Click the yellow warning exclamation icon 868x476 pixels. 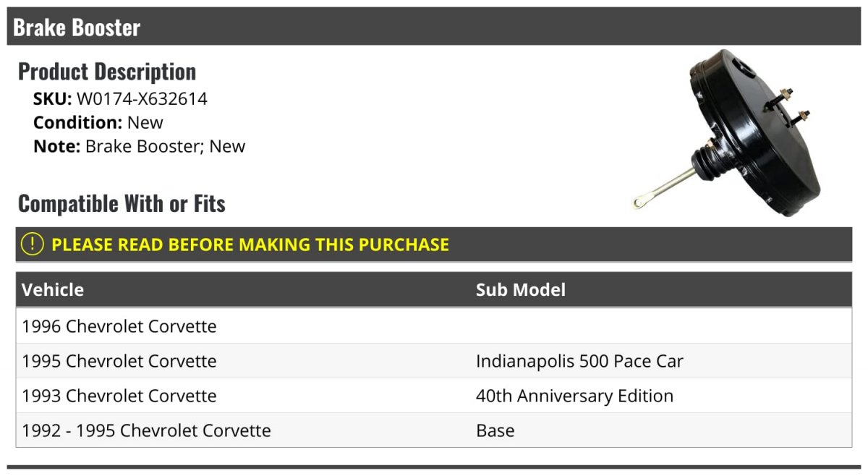(33, 245)
